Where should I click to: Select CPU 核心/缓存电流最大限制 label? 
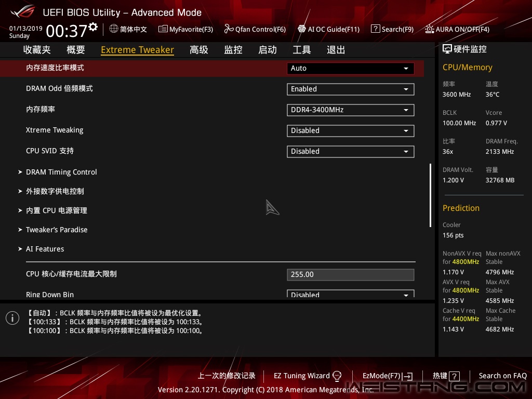tap(71, 274)
